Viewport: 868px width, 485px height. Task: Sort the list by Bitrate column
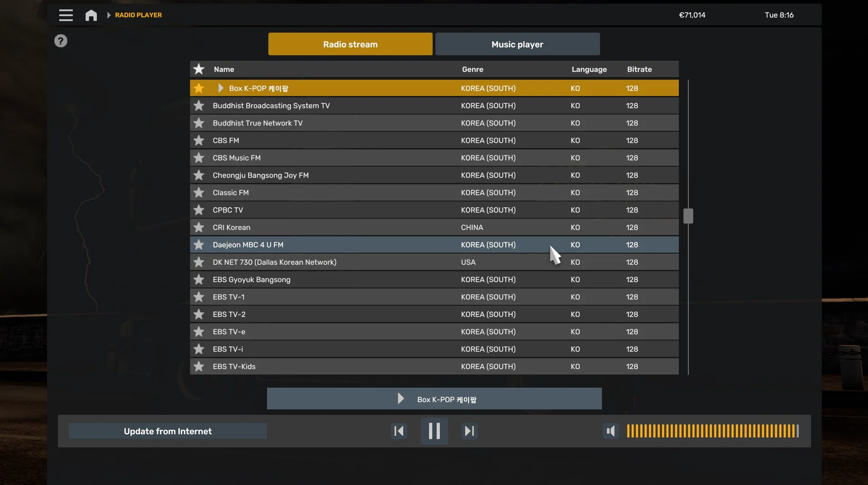pyautogui.click(x=639, y=69)
